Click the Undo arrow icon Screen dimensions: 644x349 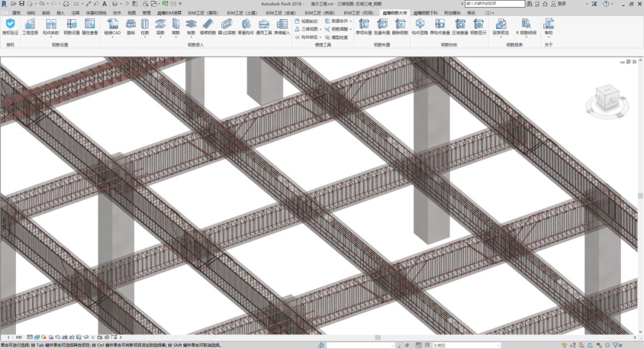[42, 4]
